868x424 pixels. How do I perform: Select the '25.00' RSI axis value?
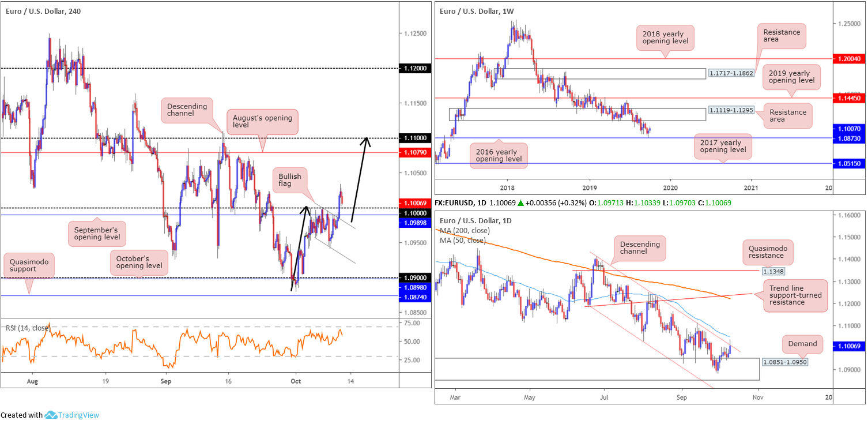(412, 361)
